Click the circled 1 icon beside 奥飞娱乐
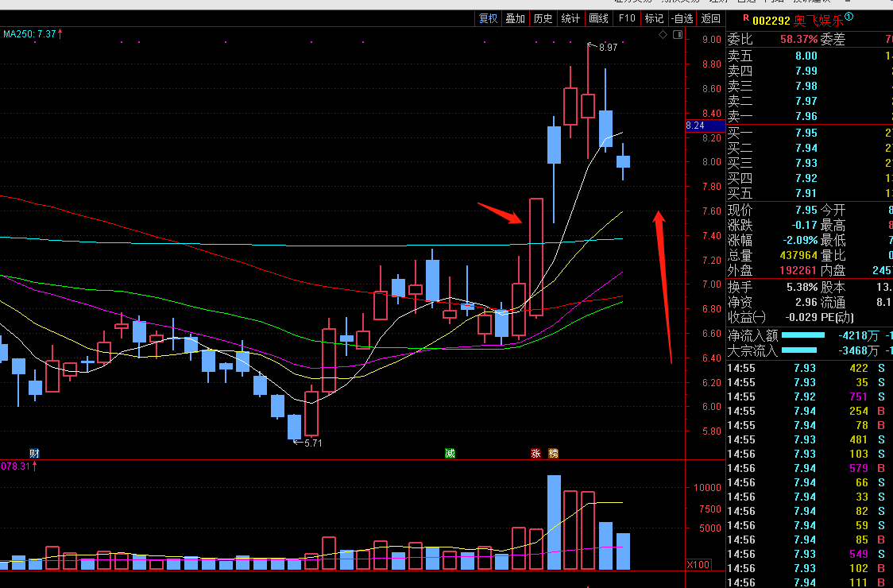This screenshot has height=588, width=893. 849,17
